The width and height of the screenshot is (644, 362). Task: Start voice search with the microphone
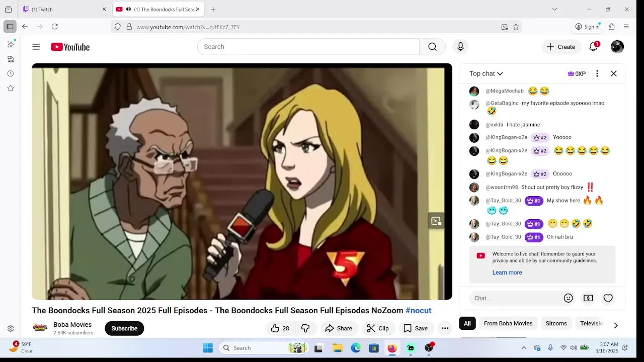click(460, 47)
